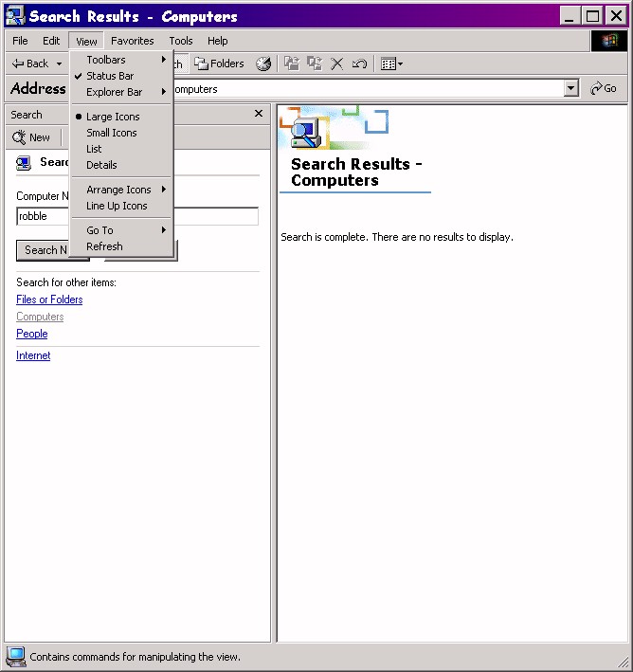The width and height of the screenshot is (633, 672).
Task: Click the Go button beside the address bar
Action: tap(604, 88)
